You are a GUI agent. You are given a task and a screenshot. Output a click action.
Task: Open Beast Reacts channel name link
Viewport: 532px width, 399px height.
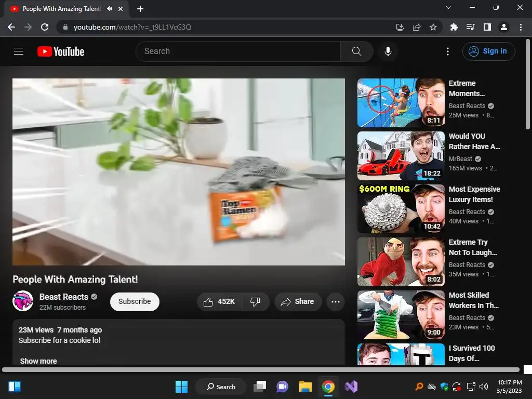[x=64, y=297]
